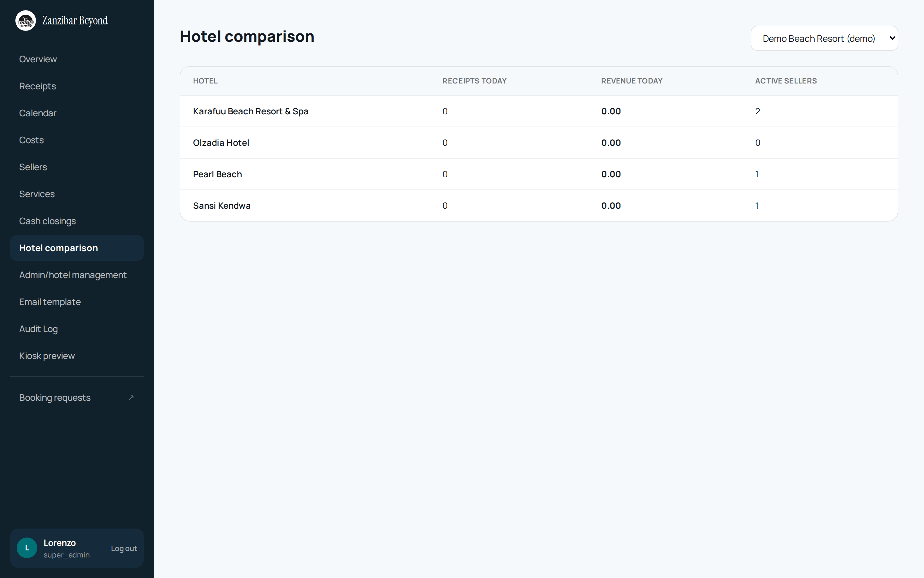Click Olzadia Hotel's revenue today 0.00
This screenshot has width=924, height=578.
611,143
